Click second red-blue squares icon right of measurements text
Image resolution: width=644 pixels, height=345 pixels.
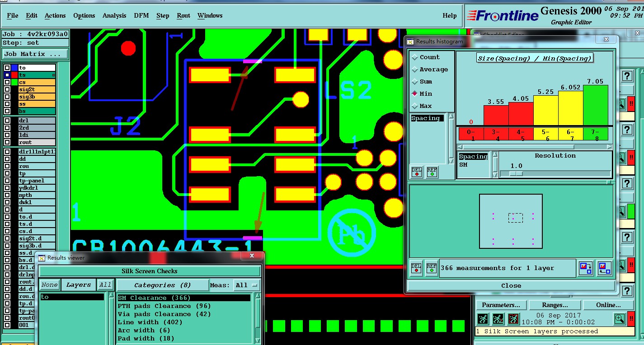point(604,268)
